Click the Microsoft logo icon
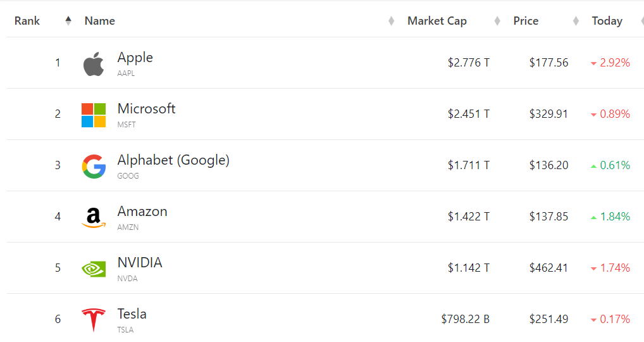The width and height of the screenshot is (644, 342). point(94,115)
